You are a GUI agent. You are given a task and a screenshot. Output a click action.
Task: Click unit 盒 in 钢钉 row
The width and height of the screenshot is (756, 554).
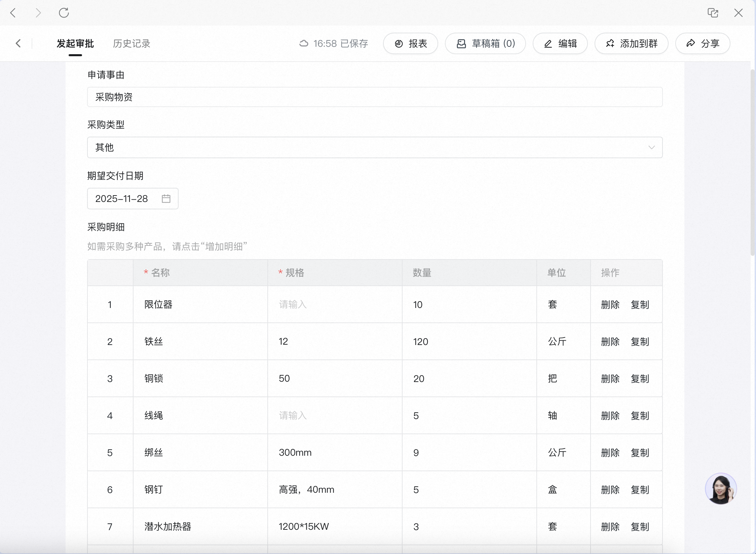[x=564, y=490]
